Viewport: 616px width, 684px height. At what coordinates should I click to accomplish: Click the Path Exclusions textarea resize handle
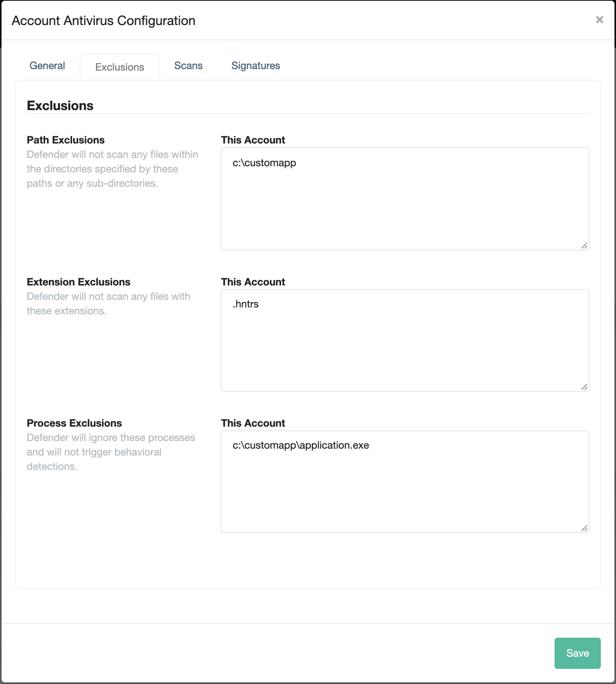click(585, 246)
